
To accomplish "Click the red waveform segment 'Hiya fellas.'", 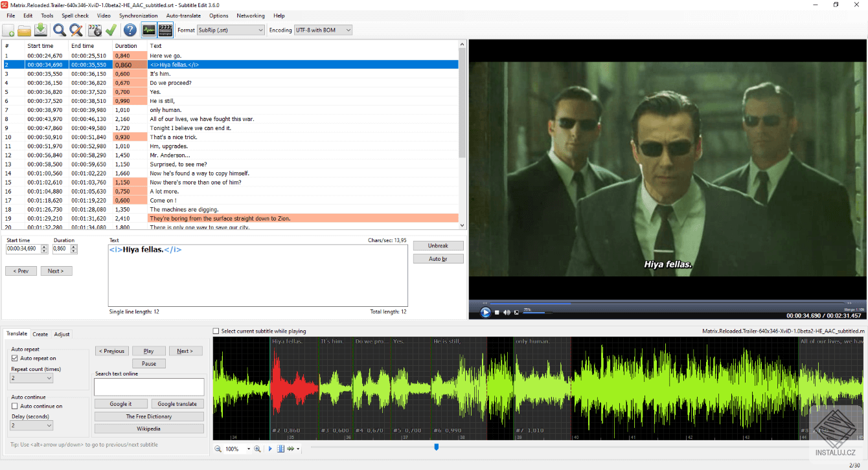I will coord(295,387).
